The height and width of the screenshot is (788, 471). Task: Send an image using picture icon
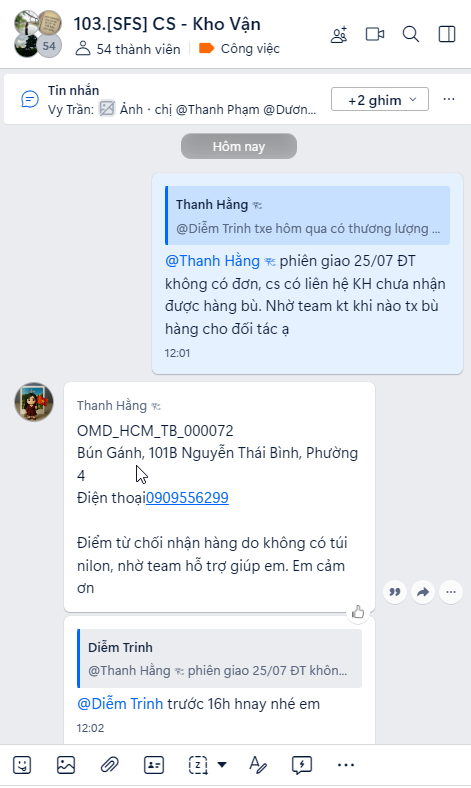point(66,765)
